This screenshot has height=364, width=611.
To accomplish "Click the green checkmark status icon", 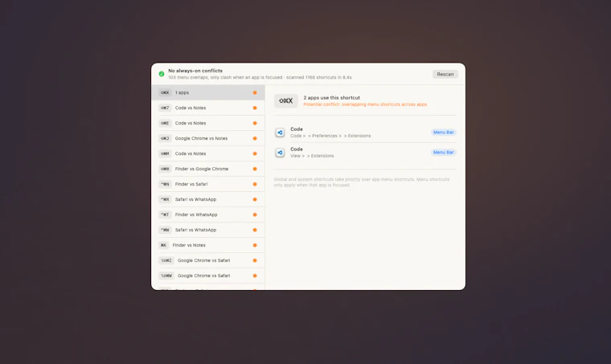I will tap(162, 74).
